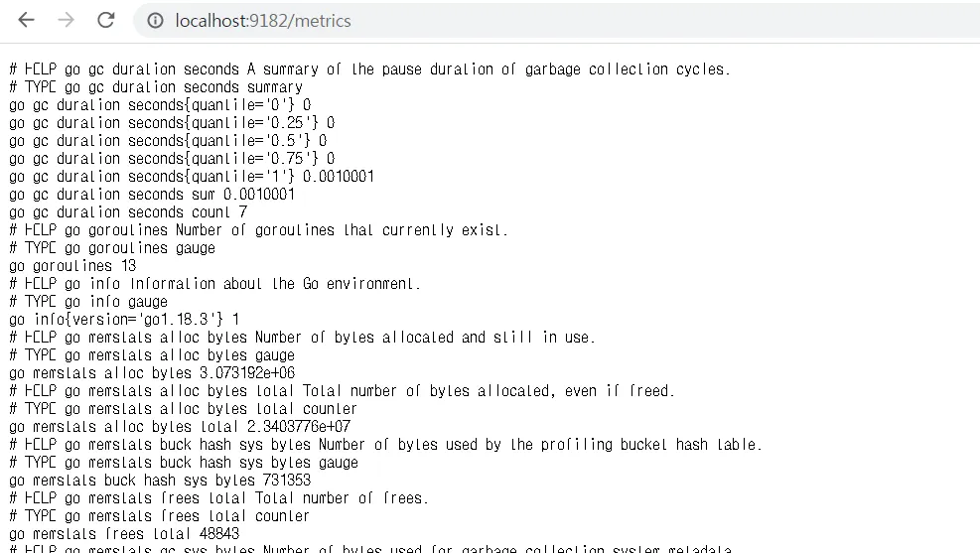This screenshot has height=553, width=980.
Task: Click the quantile 1 value 0.0010001
Action: tap(339, 177)
